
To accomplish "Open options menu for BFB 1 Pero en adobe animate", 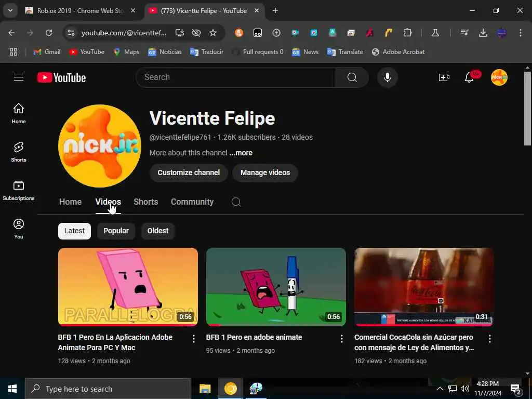I will click(342, 338).
